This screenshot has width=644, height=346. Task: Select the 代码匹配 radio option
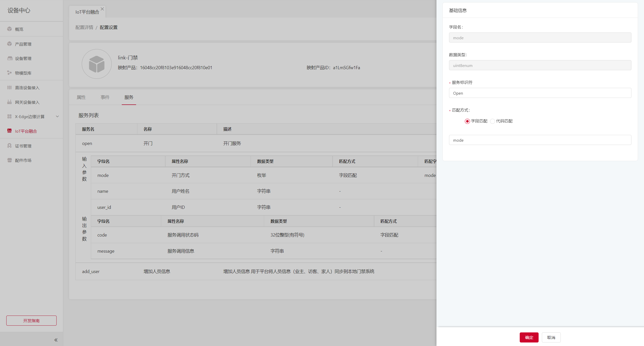493,121
